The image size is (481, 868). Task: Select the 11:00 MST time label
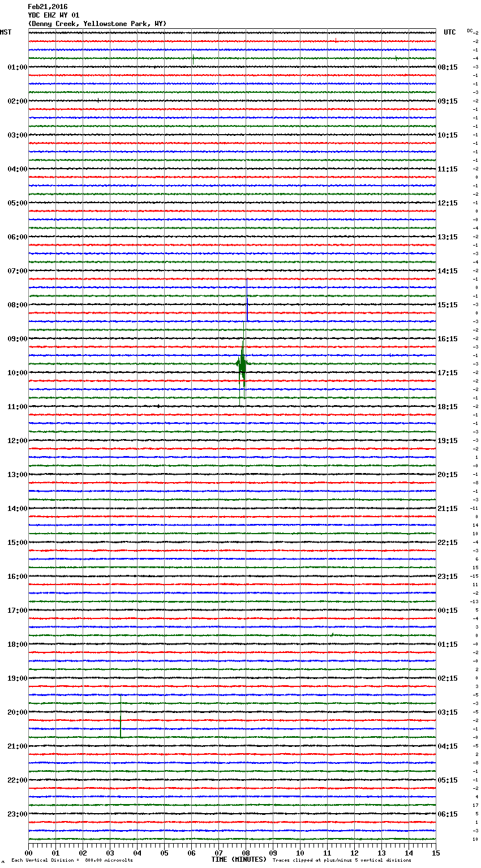point(18,407)
